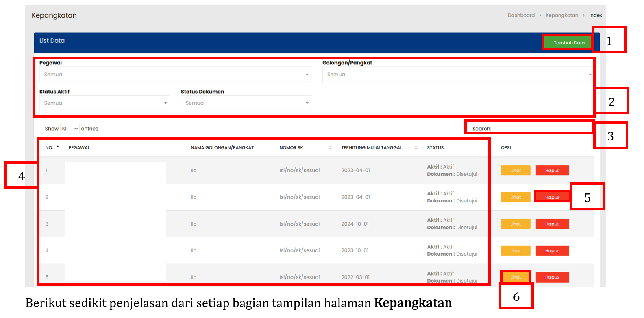The width and height of the screenshot is (644, 318).
Task: Open the Golongan/Pangkat filter dropdown
Action: tap(458, 75)
